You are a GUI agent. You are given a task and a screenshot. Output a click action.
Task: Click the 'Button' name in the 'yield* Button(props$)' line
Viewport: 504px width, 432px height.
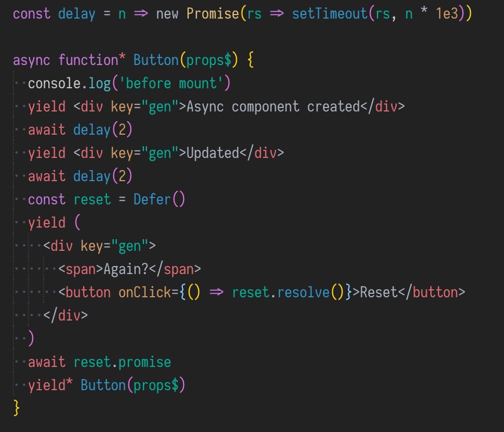[x=103, y=385]
